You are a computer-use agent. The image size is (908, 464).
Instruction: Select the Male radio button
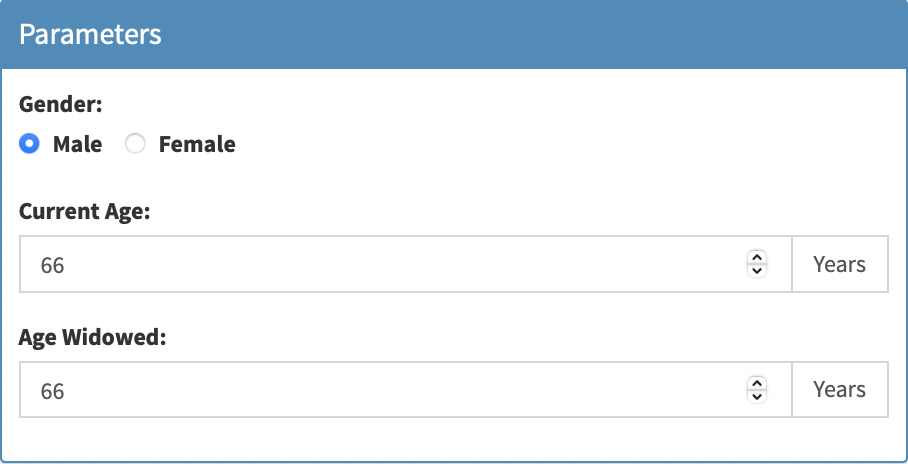point(30,144)
